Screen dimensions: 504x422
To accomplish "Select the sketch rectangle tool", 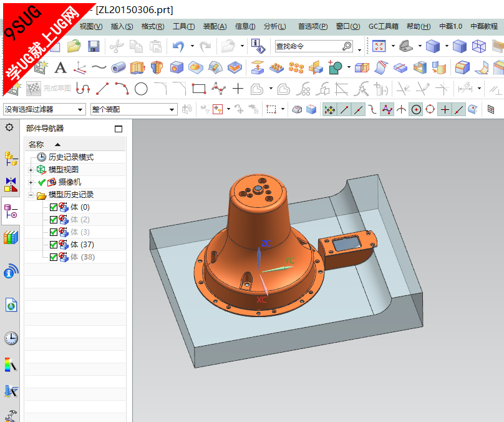I will point(198,89).
